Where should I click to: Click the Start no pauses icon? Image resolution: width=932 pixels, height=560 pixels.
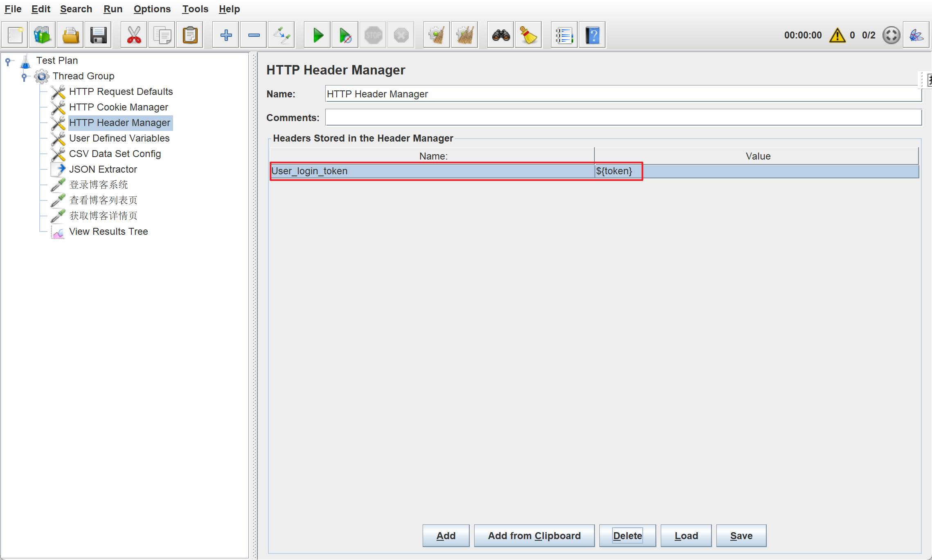(345, 35)
